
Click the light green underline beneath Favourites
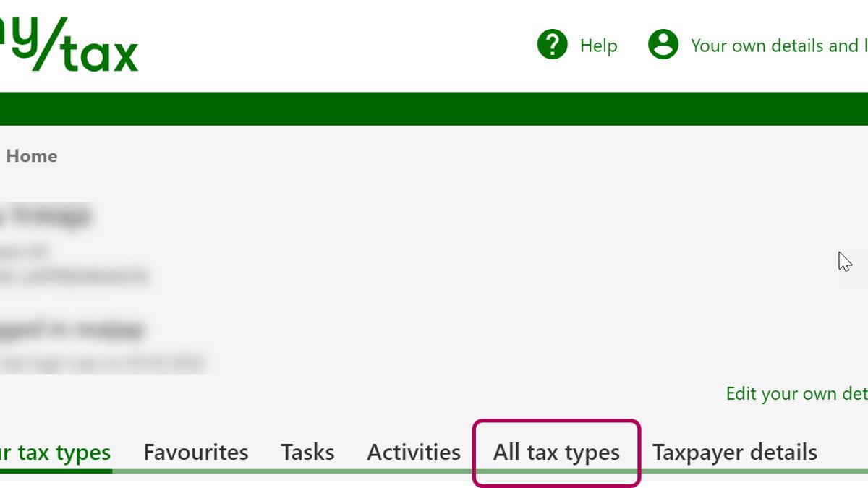195,471
